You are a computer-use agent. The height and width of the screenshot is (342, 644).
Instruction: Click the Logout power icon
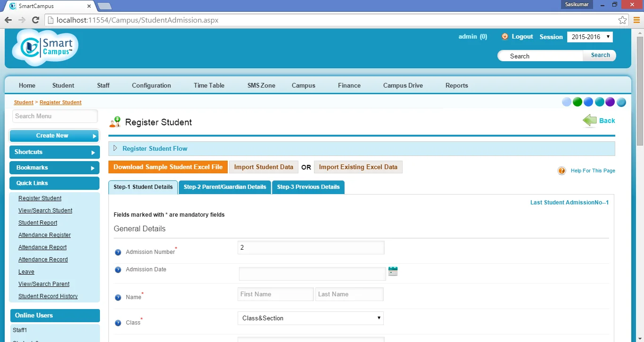click(x=505, y=36)
